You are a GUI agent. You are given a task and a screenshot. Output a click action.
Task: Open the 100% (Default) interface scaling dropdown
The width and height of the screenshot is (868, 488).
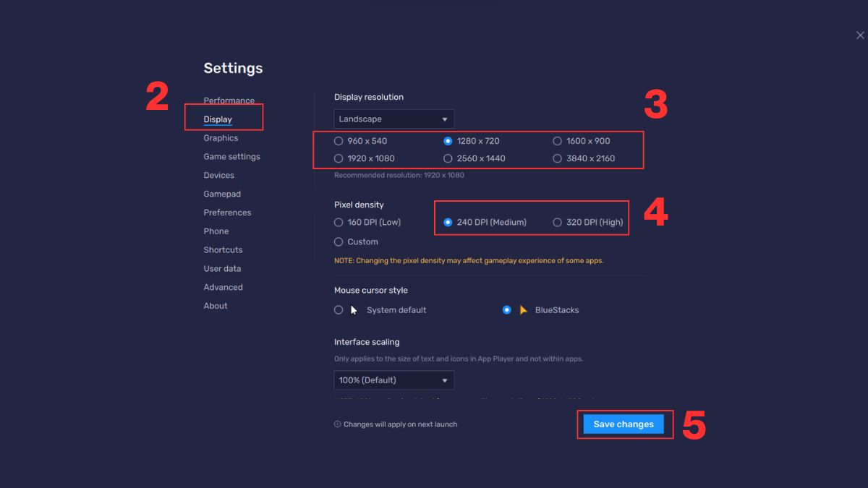394,380
